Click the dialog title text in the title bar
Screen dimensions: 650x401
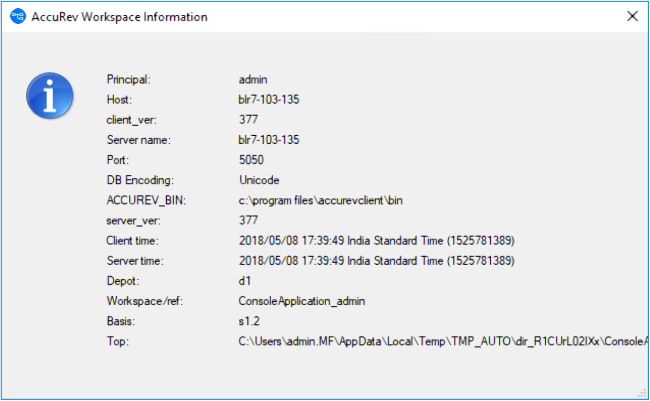click(120, 17)
